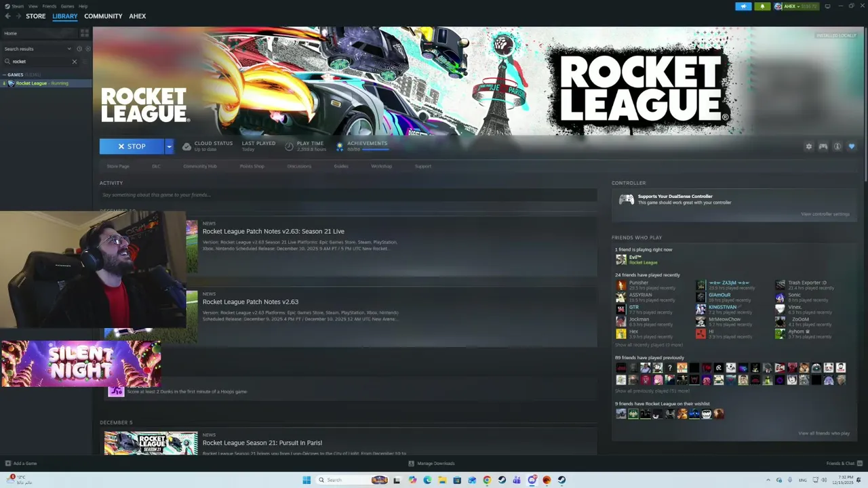This screenshot has width=868, height=488.
Task: Go back with the back arrow
Action: (8, 16)
